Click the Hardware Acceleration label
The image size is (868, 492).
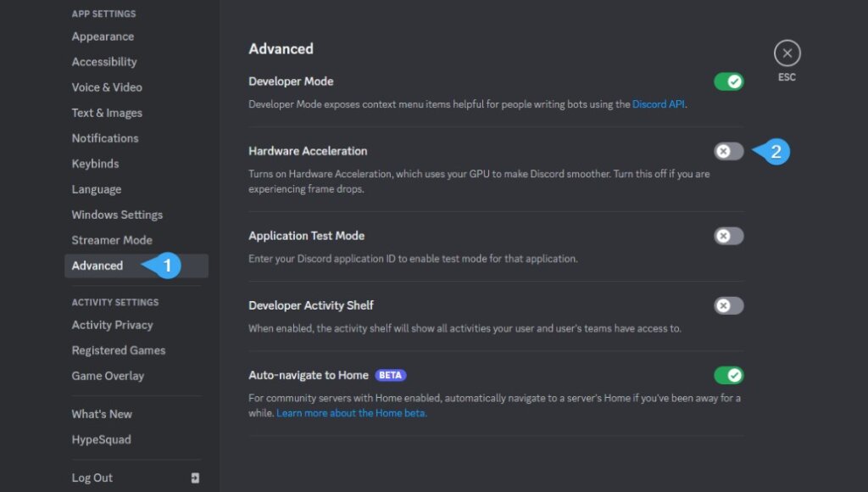(x=308, y=151)
